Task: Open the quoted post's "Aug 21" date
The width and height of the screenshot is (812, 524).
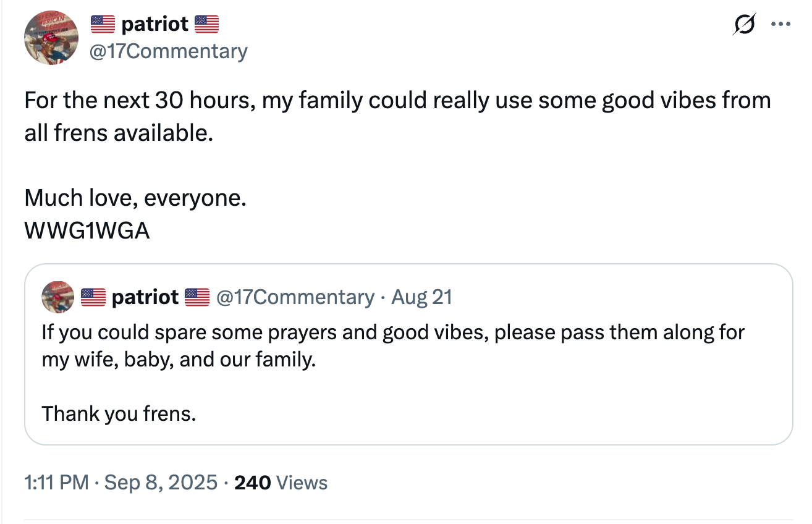Action: (x=422, y=297)
